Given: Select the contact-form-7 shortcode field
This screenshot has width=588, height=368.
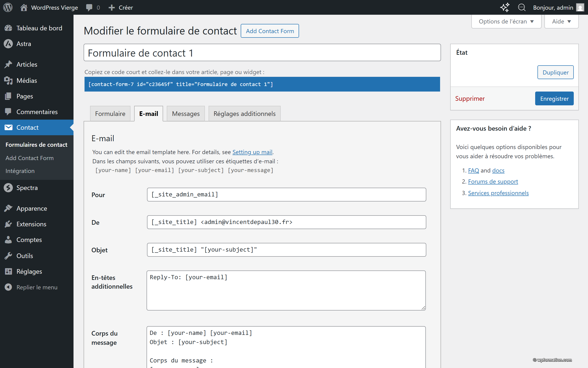Looking at the screenshot, I should click(x=262, y=84).
